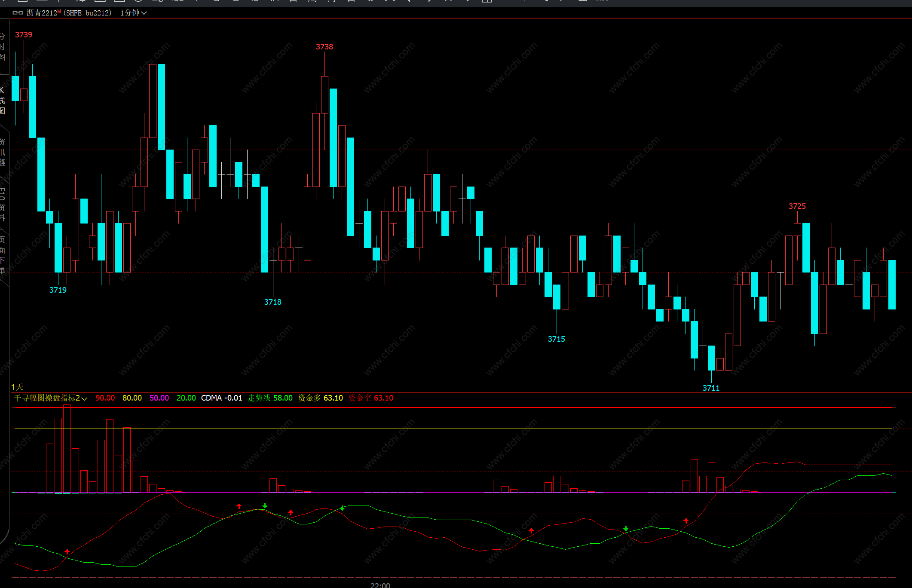The image size is (912, 588).
Task: Click the 3739 high price label
Action: [x=24, y=35]
